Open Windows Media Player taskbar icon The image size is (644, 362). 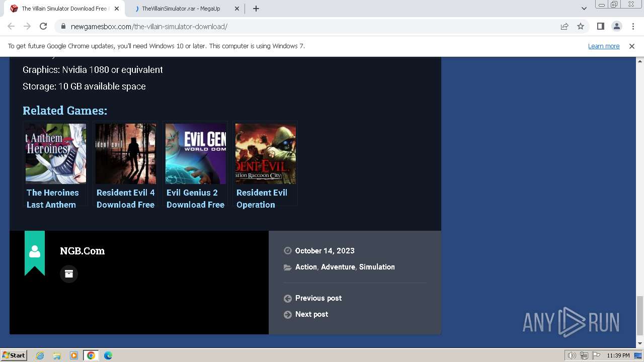pos(74,355)
